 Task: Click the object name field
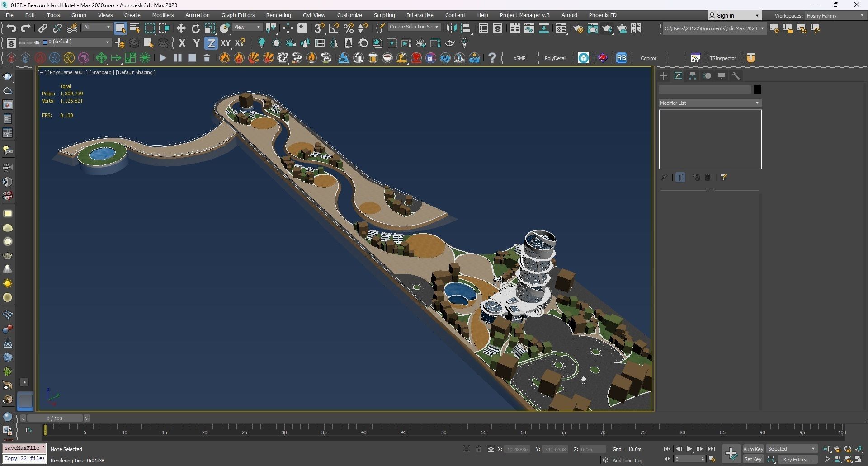pos(705,89)
